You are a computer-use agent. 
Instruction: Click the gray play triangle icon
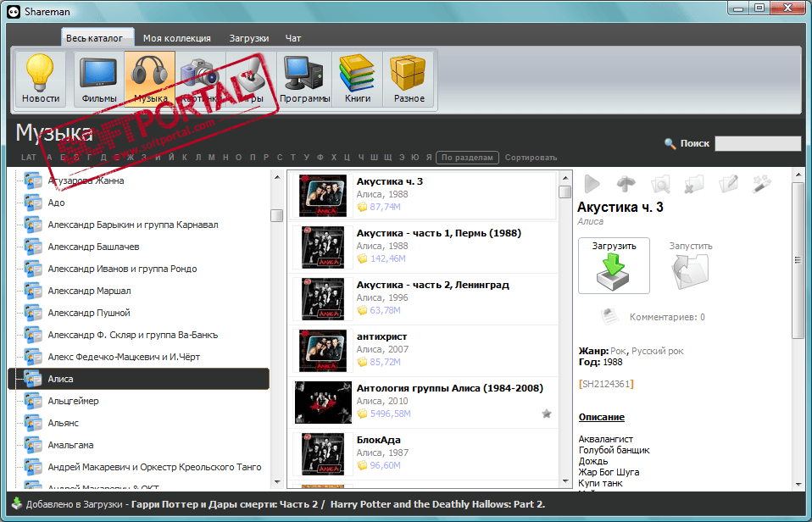592,183
